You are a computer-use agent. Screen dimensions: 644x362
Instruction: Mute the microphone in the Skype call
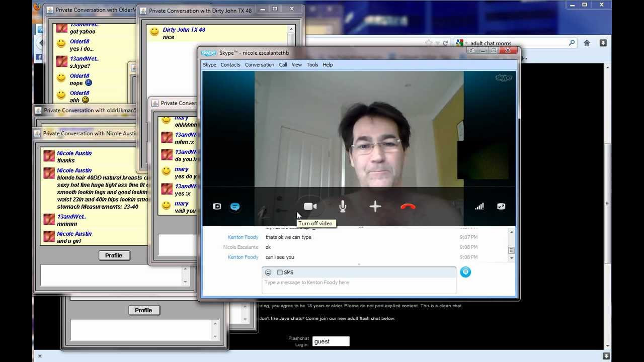point(343,207)
